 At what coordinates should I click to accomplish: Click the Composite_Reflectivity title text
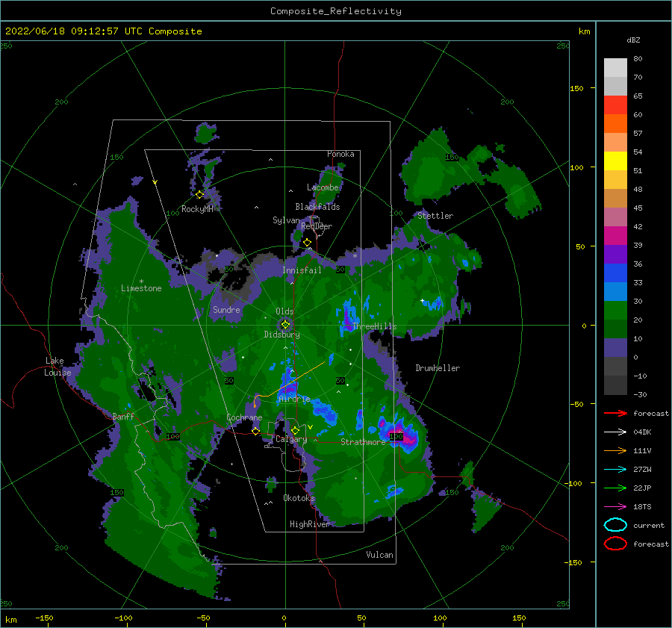335,11
